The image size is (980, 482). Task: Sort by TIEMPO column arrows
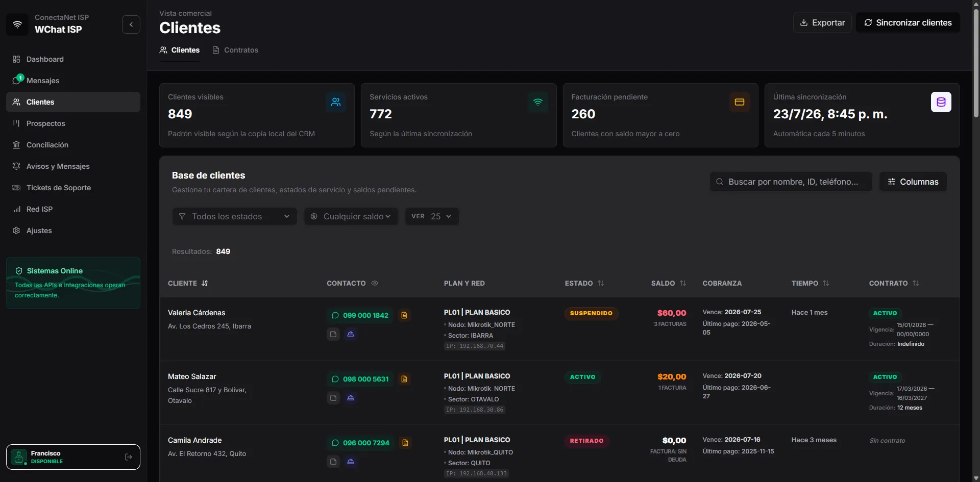(826, 283)
